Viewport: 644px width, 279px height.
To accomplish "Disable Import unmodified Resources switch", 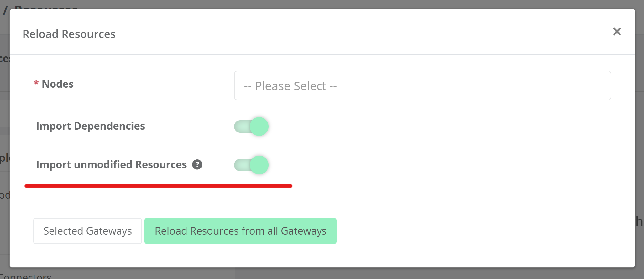I will click(x=251, y=165).
